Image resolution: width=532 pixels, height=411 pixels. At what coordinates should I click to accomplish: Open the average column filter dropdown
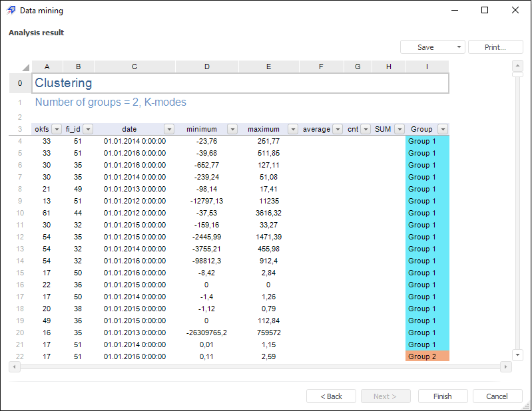click(x=338, y=129)
